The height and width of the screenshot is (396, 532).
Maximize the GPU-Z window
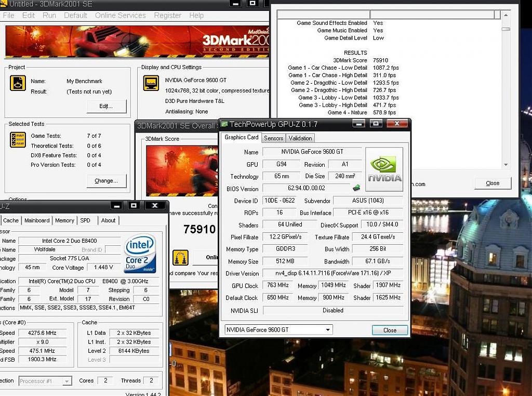click(x=376, y=124)
